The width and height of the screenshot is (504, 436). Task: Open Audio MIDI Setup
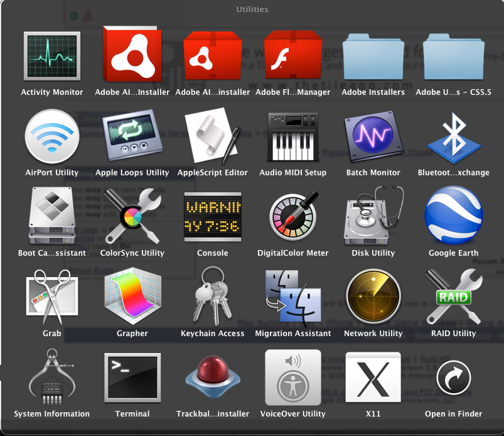(293, 136)
